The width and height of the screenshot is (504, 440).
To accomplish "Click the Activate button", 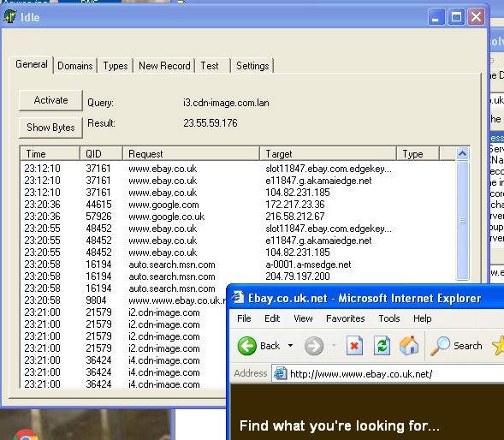I will pyautogui.click(x=50, y=100).
